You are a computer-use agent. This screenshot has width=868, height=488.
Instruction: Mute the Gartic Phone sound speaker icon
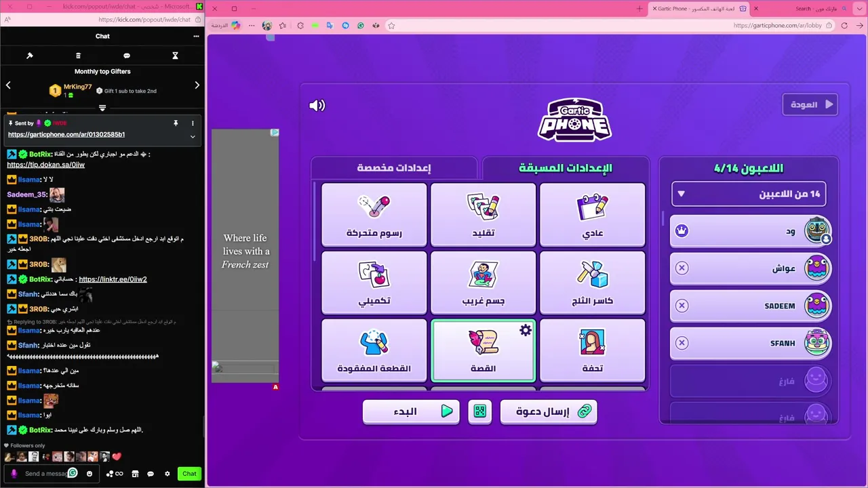click(317, 105)
